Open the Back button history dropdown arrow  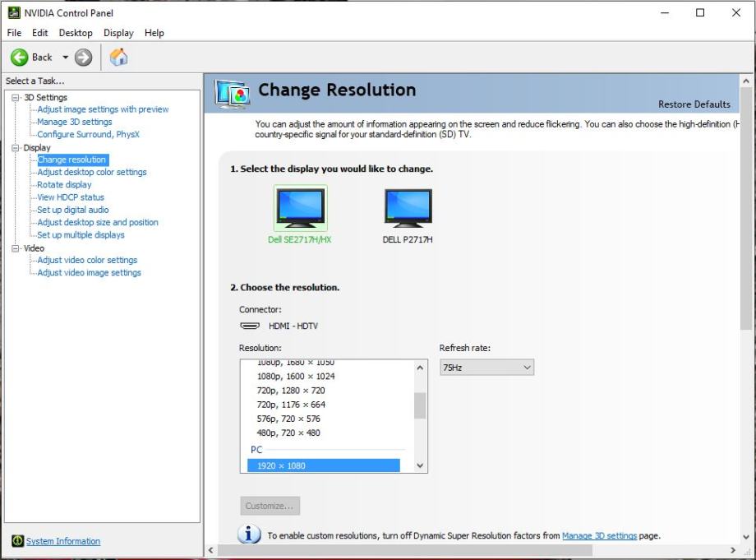[x=66, y=58]
